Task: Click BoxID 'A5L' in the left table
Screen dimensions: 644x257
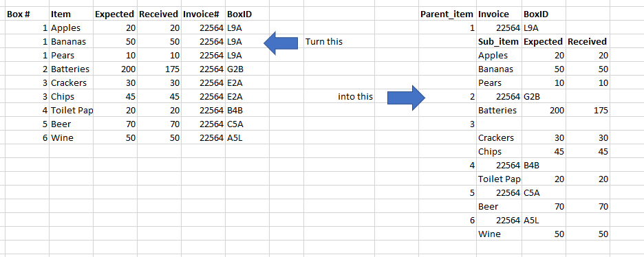Action: coord(247,137)
